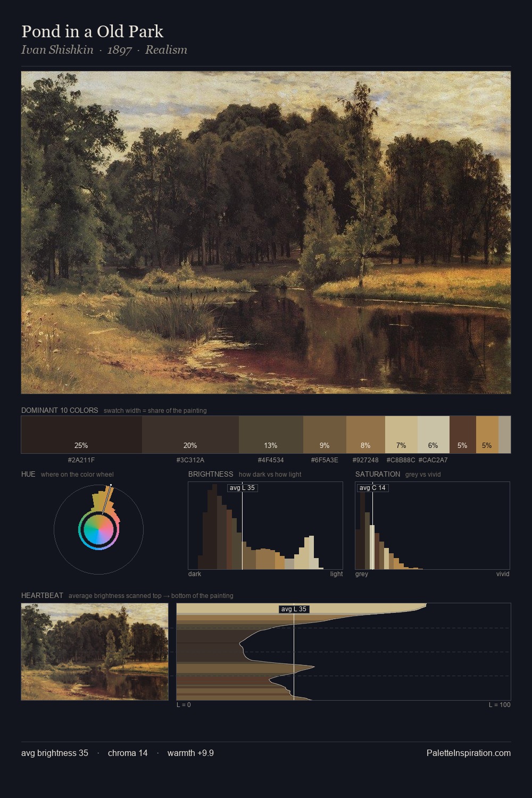Image resolution: width=532 pixels, height=798 pixels.
Task: Click 'avg brightness 35' in the footer
Action: pos(55,753)
